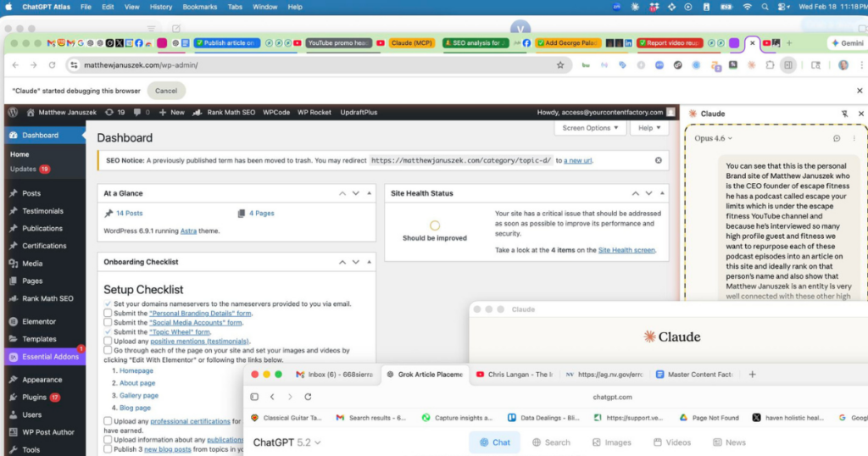
Task: Open the Help dropdown tab
Action: pos(648,128)
